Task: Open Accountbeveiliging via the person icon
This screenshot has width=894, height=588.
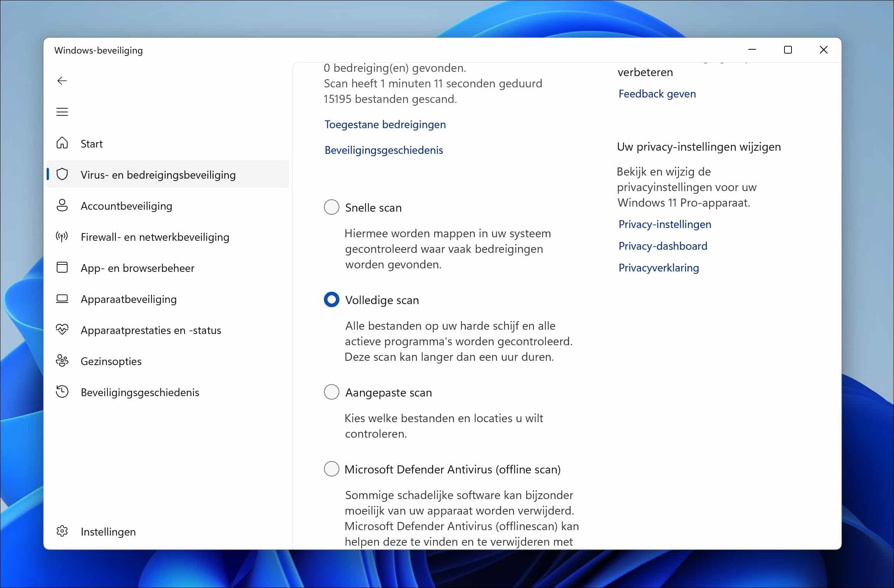Action: click(x=63, y=205)
